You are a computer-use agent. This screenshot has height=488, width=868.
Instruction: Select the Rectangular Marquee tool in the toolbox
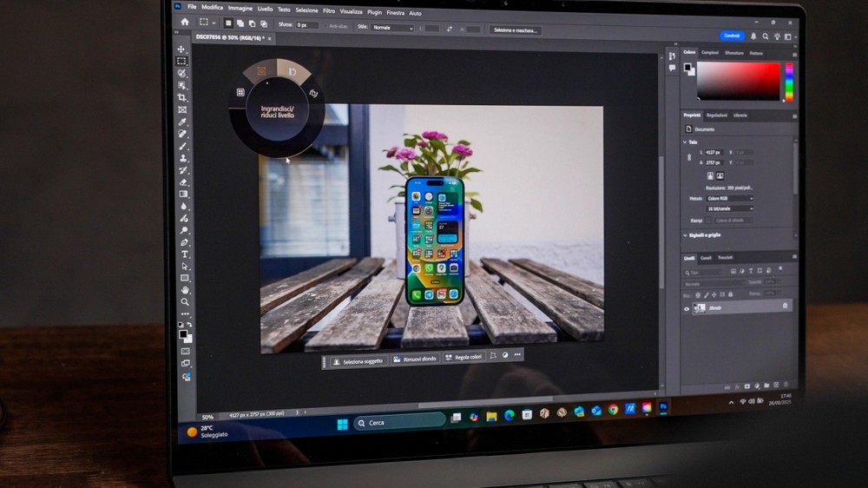click(x=181, y=62)
